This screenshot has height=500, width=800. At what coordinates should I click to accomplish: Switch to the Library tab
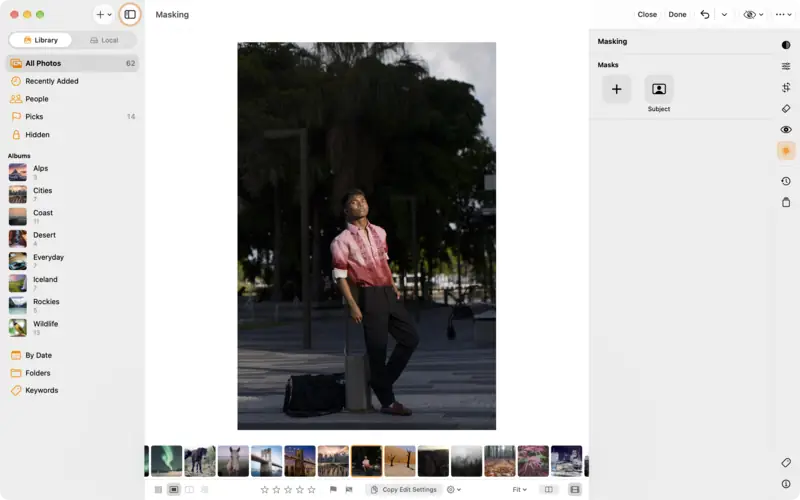pos(40,40)
